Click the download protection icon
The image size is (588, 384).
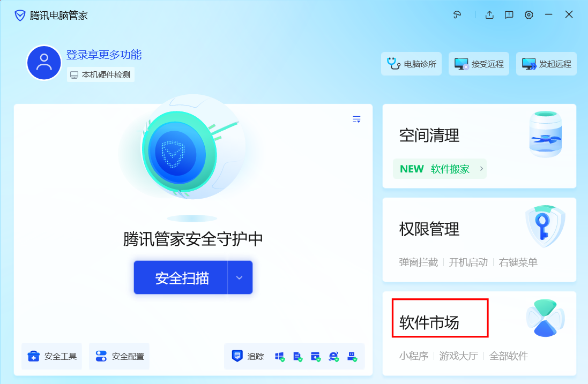coord(316,356)
